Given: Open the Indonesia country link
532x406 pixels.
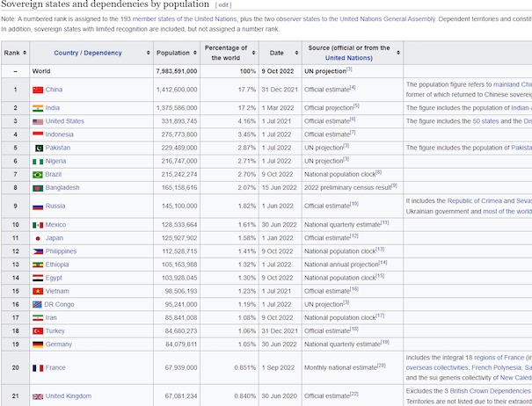Looking at the screenshot, I should point(60,134).
